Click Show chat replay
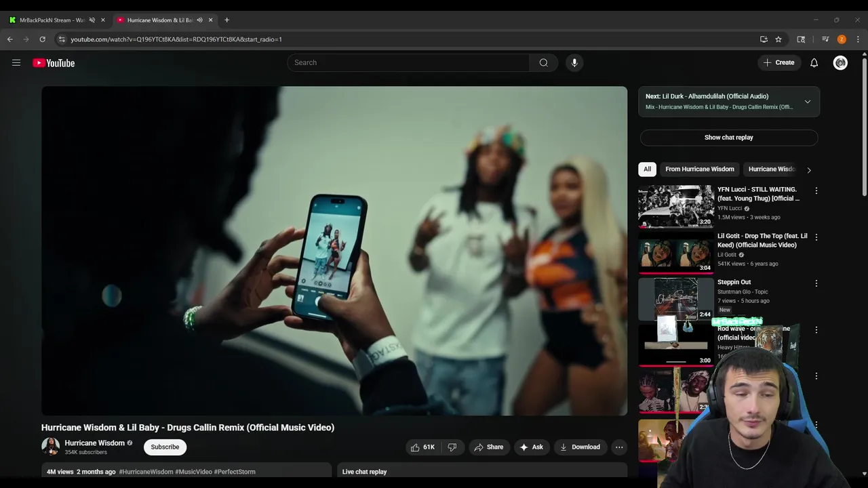 coord(729,138)
